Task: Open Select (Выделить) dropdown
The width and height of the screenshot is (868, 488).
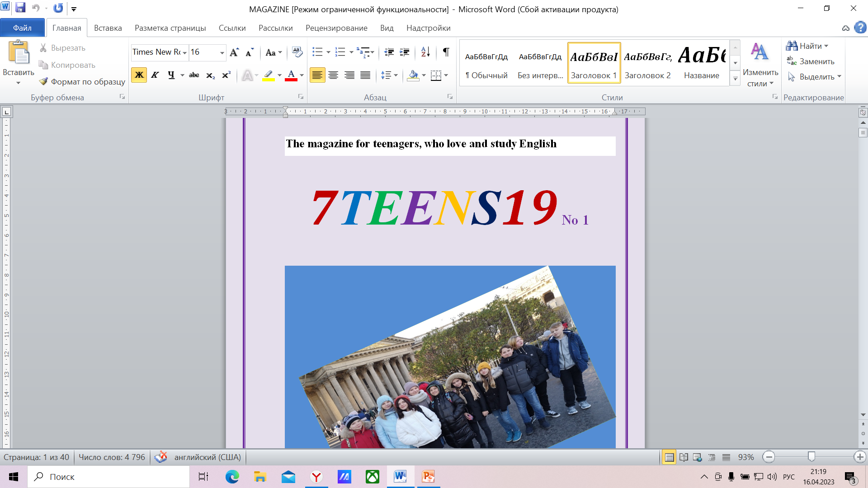Action: [x=814, y=76]
